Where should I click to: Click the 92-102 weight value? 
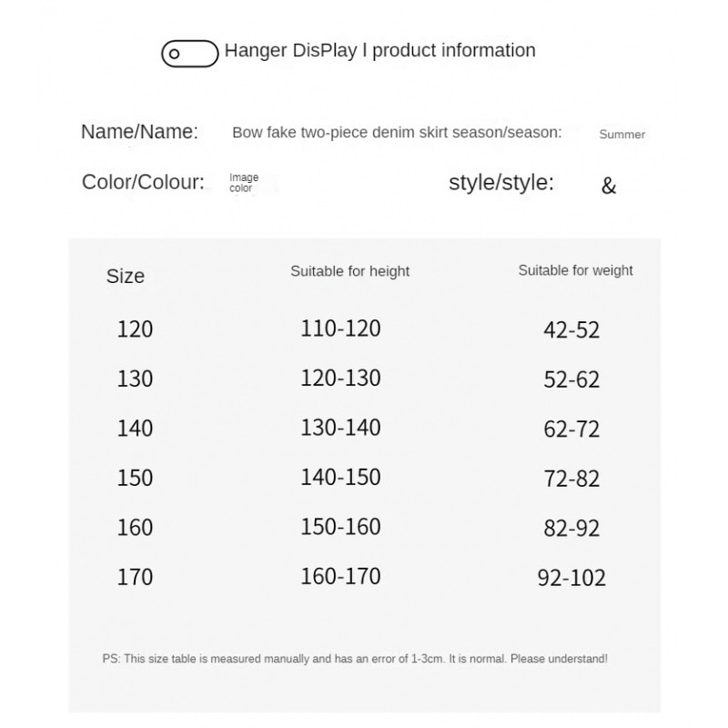[x=571, y=578]
